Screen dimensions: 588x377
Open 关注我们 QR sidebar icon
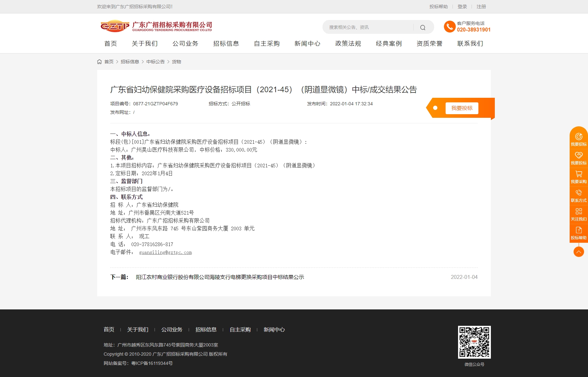(x=578, y=214)
